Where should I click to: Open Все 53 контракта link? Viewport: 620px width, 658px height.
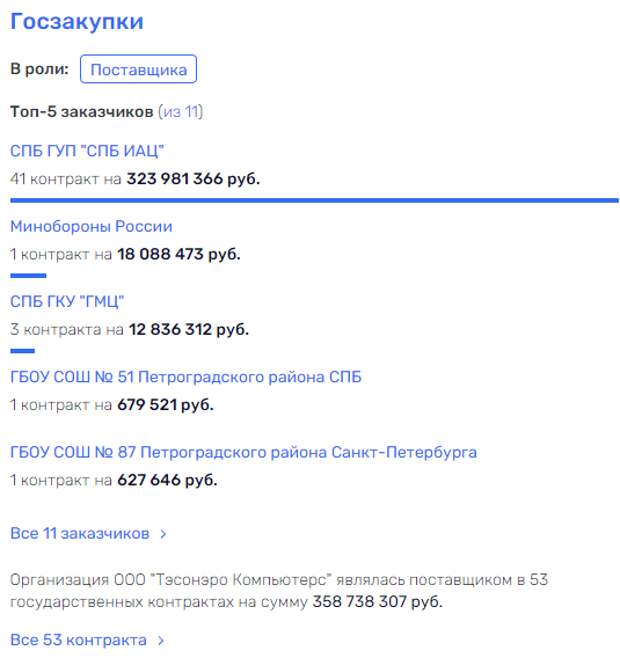(x=78, y=640)
